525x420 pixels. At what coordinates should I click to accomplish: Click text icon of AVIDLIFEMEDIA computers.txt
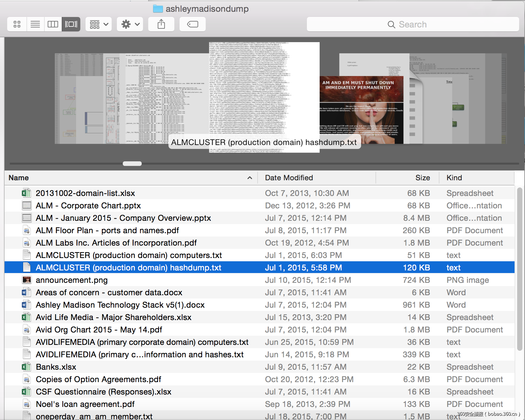point(26,342)
